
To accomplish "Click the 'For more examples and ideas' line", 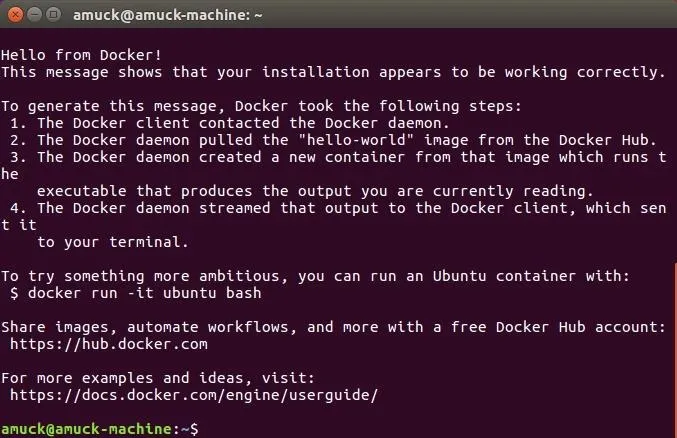I will tap(158, 378).
